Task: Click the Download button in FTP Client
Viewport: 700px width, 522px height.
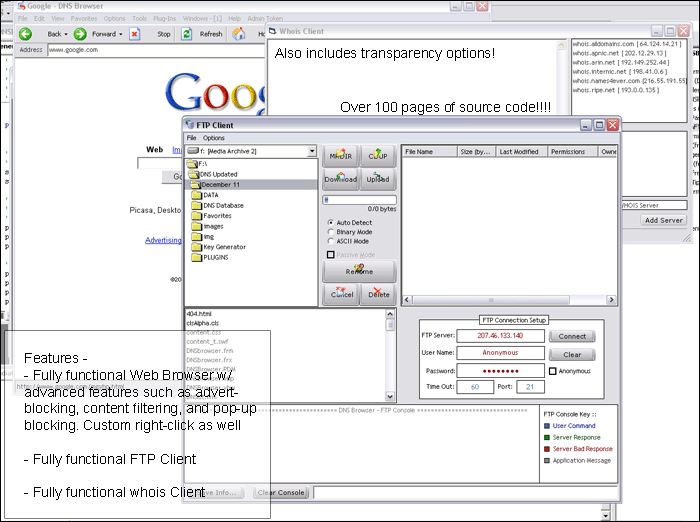Action: pyautogui.click(x=340, y=178)
